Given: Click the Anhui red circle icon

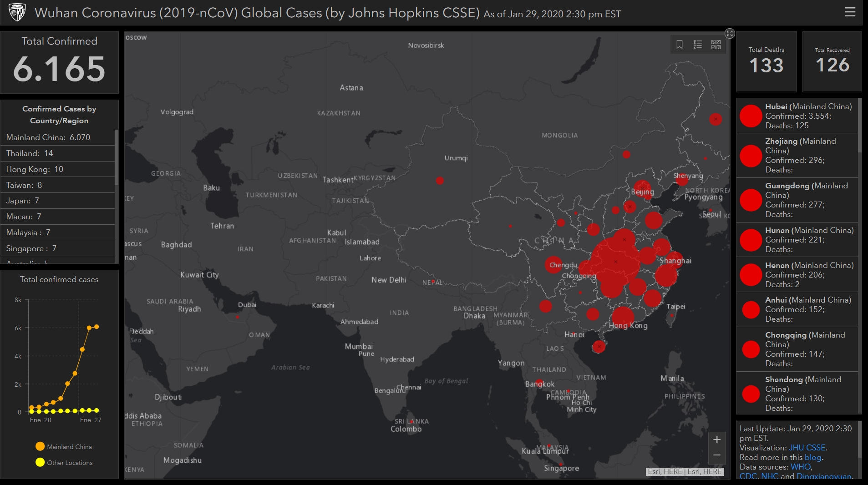Looking at the screenshot, I should click(751, 310).
